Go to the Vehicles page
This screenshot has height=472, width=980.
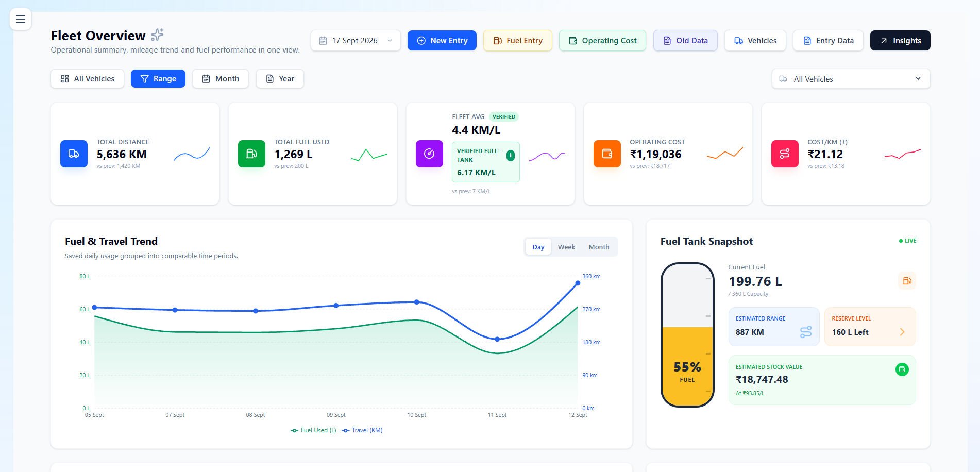[x=755, y=41]
